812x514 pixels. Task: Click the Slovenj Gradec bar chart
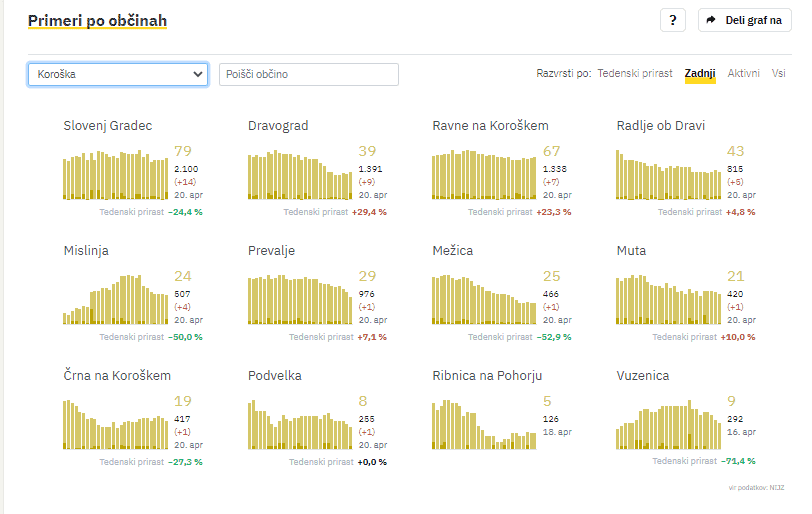pos(116,176)
